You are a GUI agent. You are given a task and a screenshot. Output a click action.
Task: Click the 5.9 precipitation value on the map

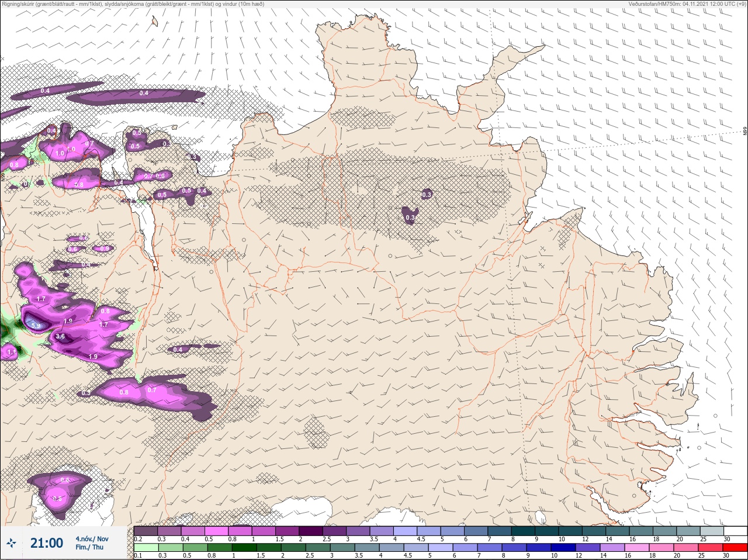[x=35, y=326]
